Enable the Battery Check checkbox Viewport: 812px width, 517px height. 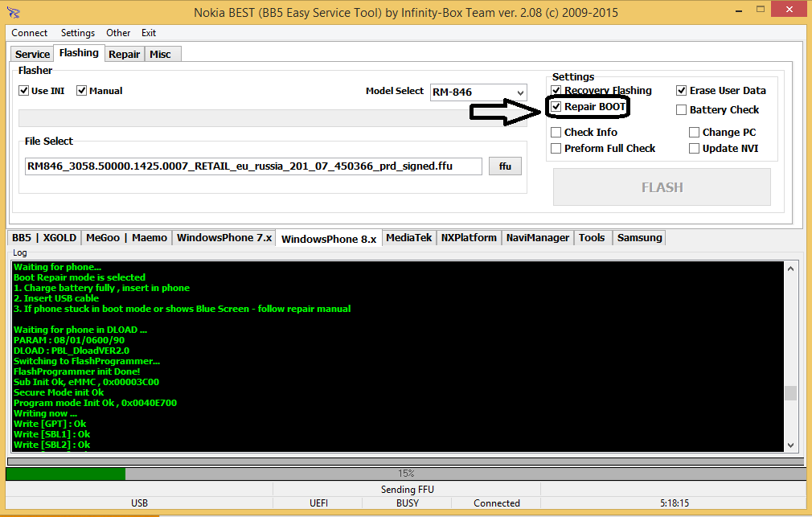(x=682, y=110)
